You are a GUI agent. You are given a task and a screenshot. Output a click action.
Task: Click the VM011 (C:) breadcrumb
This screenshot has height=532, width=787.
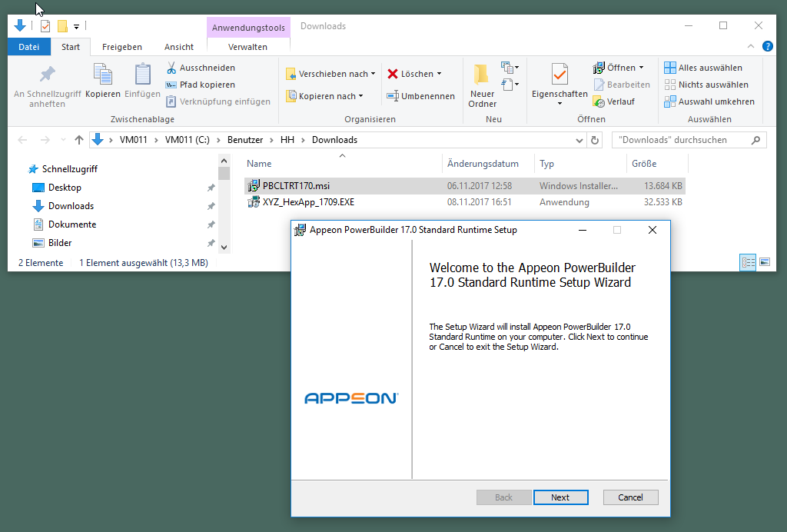(188, 140)
